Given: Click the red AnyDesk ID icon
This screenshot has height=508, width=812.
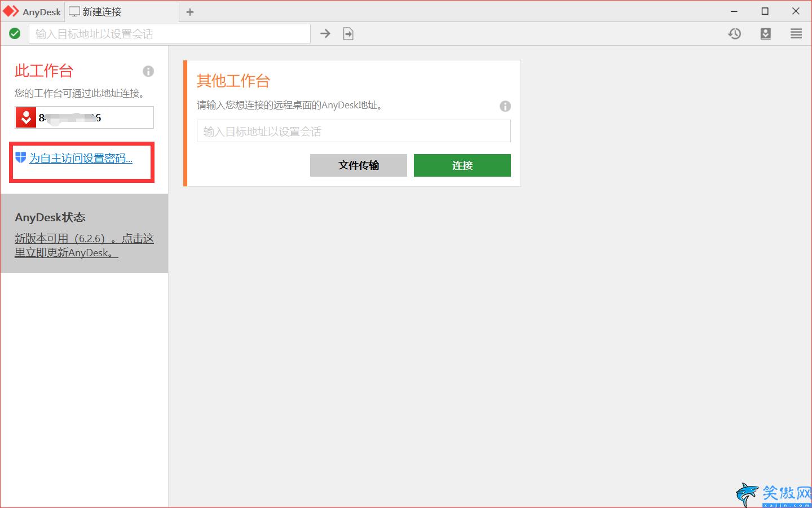Looking at the screenshot, I should pos(26,117).
